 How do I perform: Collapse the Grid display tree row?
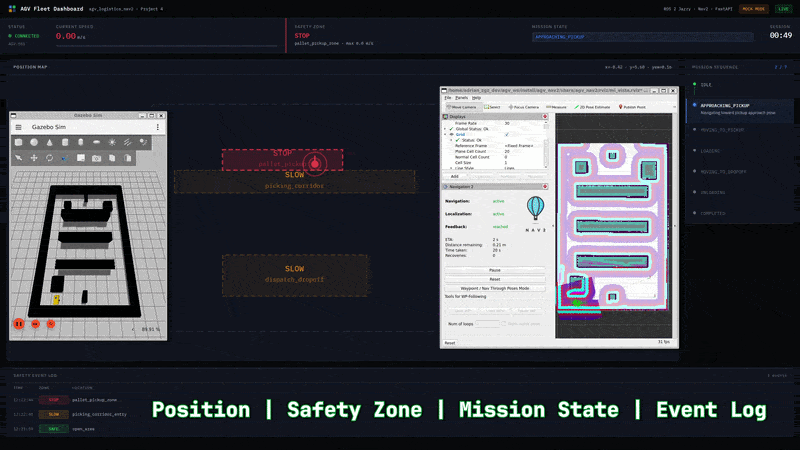click(x=445, y=135)
